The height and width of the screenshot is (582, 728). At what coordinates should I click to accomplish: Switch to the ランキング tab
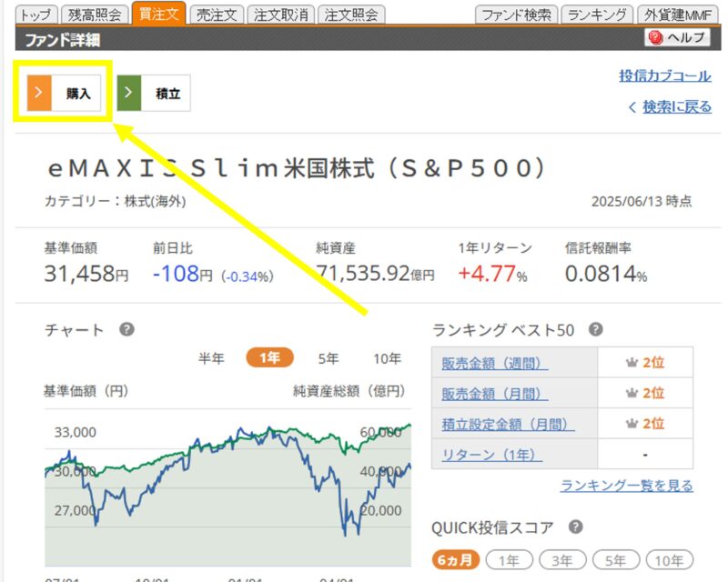(x=597, y=15)
